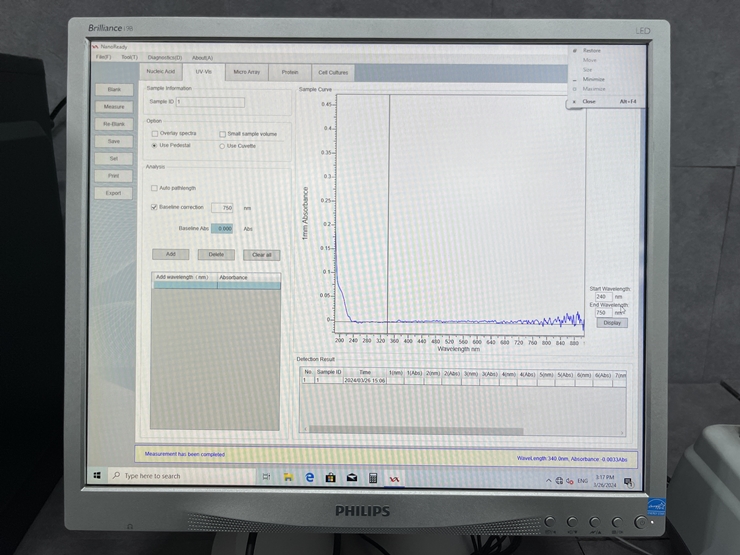
Task: Show hidden system tray icons
Action: 547,480
